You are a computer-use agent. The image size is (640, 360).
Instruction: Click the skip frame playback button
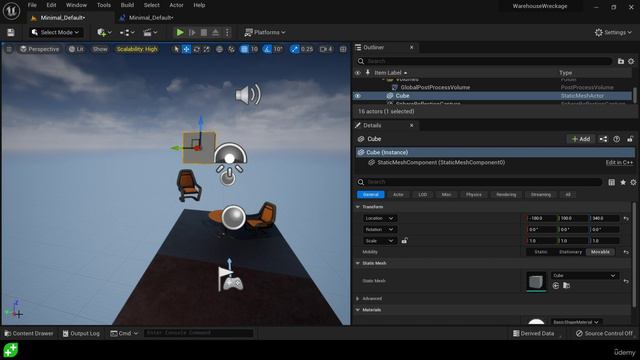pos(192,32)
